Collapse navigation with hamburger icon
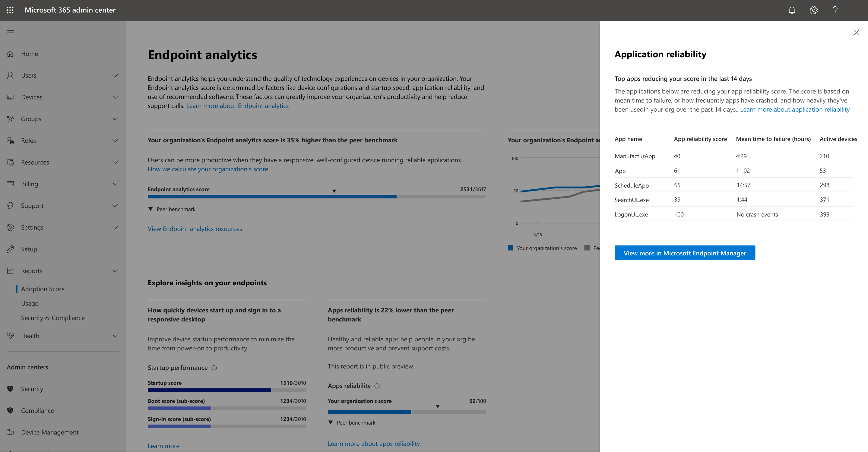The width and height of the screenshot is (868, 452). coord(10,32)
